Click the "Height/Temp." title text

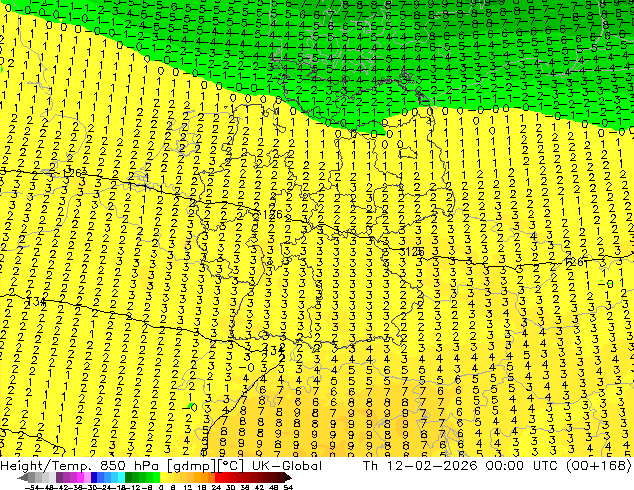pyautogui.click(x=46, y=466)
